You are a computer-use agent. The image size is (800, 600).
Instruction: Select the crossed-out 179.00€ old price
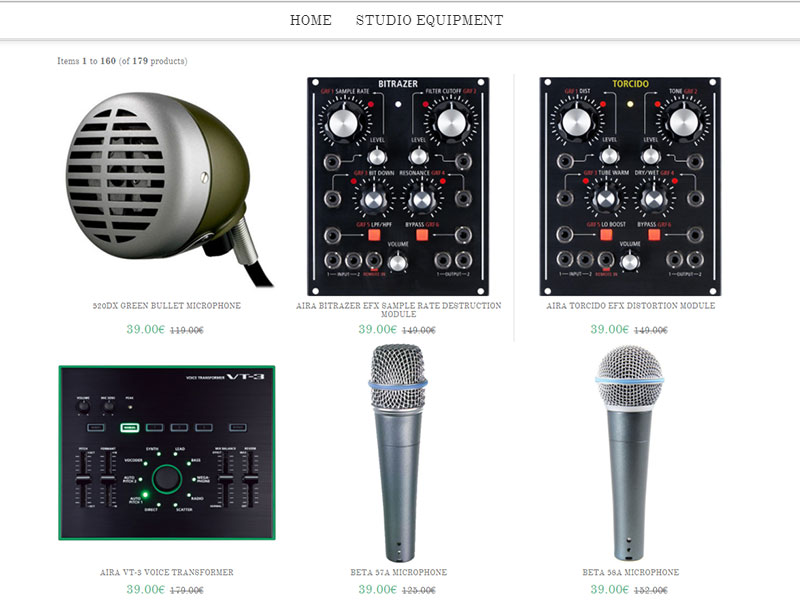coord(187,591)
